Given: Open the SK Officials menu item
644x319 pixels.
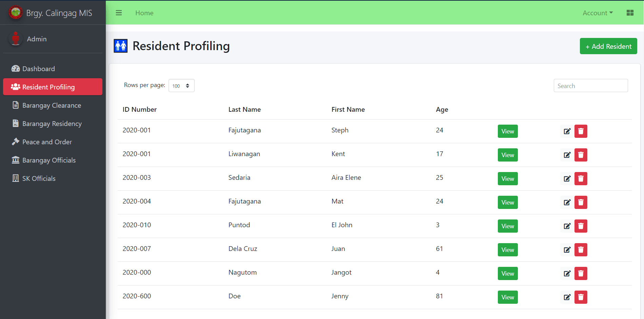Looking at the screenshot, I should click(x=39, y=178).
